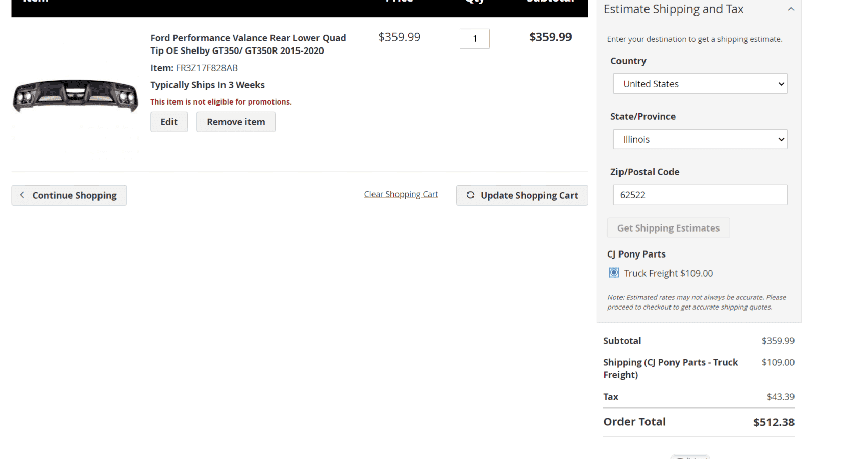This screenshot has height=459, width=868.
Task: Click Update Shopping Cart button
Action: coord(522,195)
